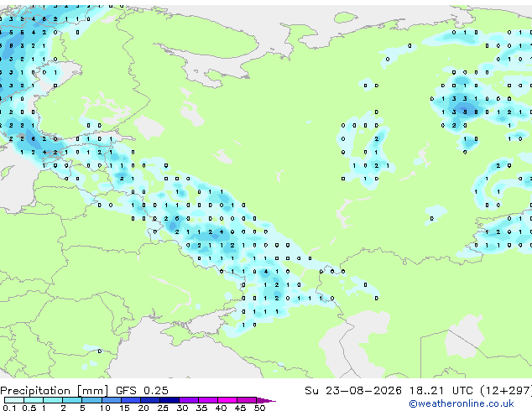Screen dimensions: 532x411
Task: Click the '0.1' legend scale label
Action: pyautogui.click(x=9, y=408)
